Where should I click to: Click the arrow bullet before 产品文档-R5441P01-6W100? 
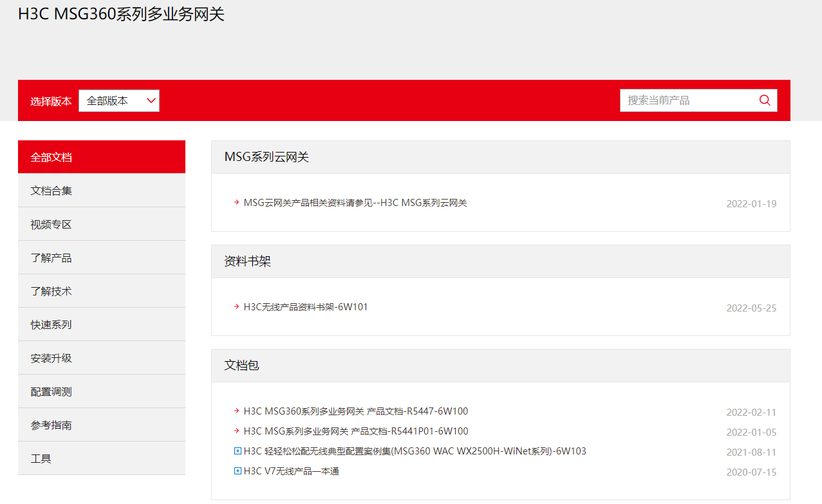[x=237, y=431]
